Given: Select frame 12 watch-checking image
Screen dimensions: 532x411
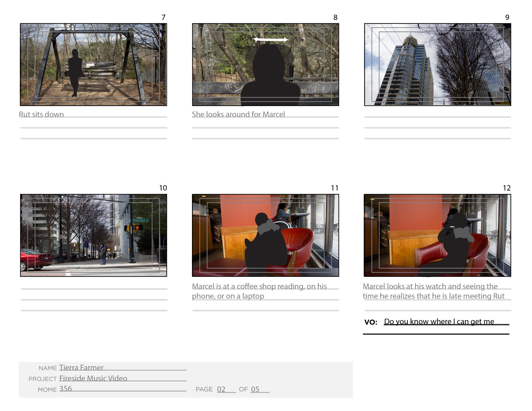Looking at the screenshot, I should tap(437, 235).
